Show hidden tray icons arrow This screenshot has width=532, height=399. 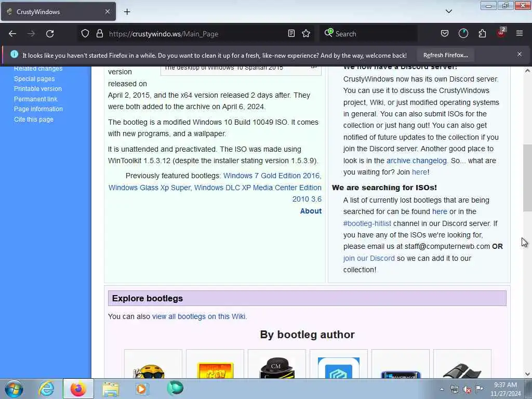[x=442, y=389]
